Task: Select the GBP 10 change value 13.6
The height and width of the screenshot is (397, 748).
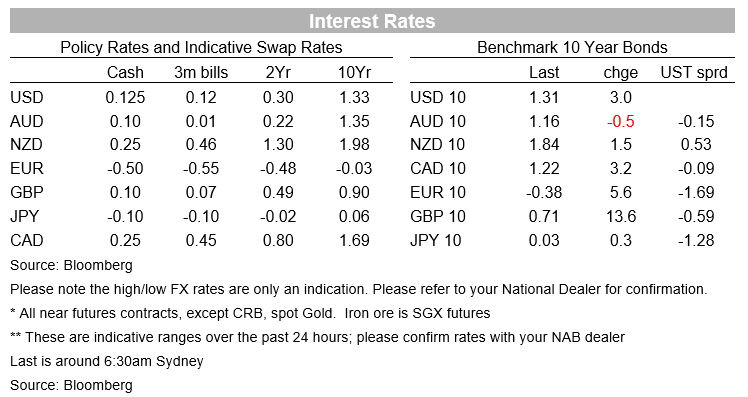Action: pyautogui.click(x=621, y=217)
